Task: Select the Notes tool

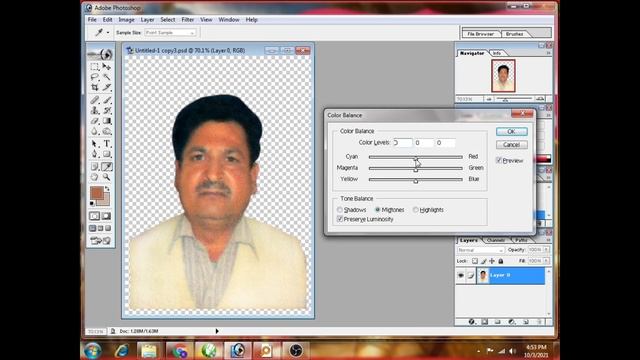Action: coord(95,167)
